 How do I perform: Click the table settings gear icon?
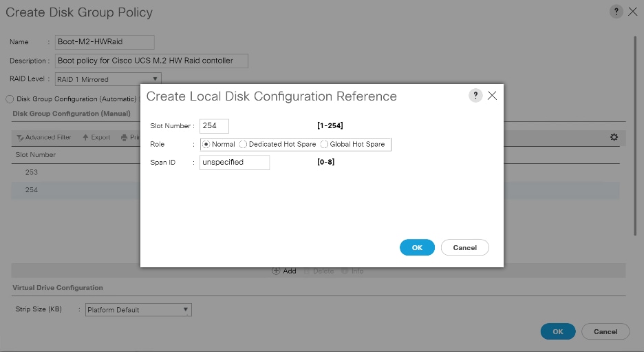[614, 137]
